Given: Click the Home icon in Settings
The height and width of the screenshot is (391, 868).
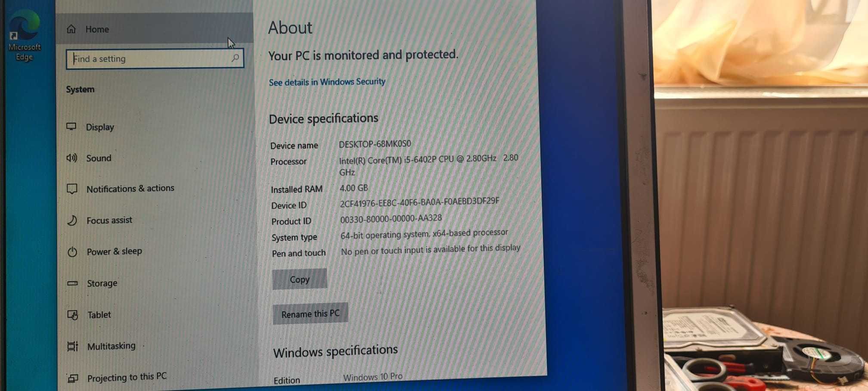Looking at the screenshot, I should pyautogui.click(x=71, y=29).
